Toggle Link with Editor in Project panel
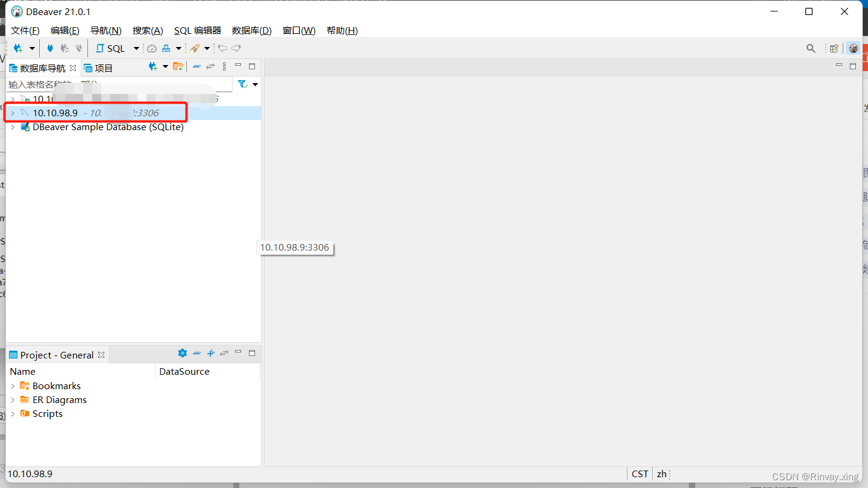The height and width of the screenshot is (488, 868). [x=224, y=353]
